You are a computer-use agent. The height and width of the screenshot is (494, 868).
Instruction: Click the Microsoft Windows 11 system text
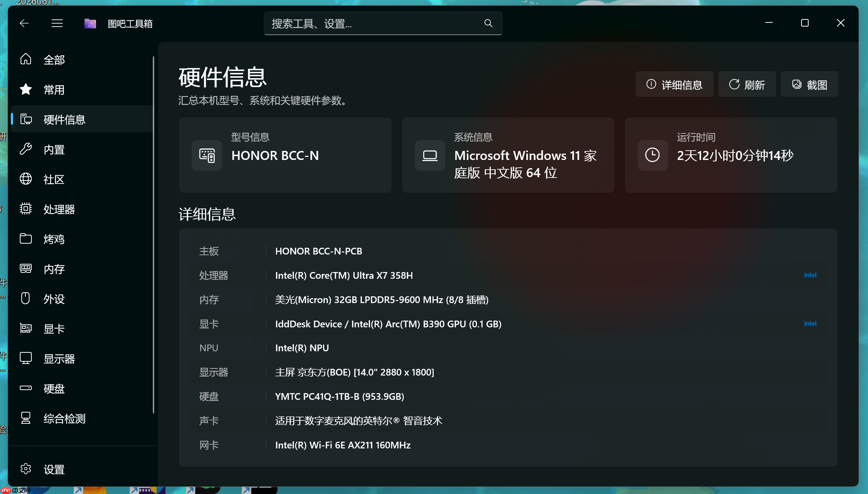(526, 164)
